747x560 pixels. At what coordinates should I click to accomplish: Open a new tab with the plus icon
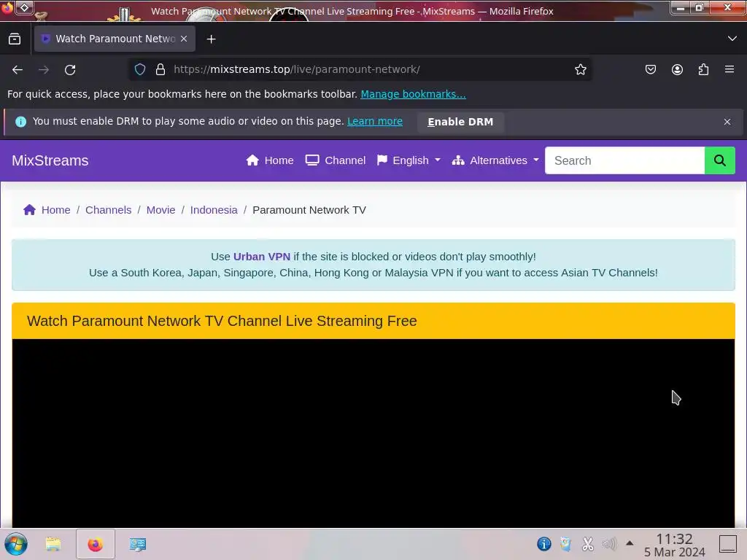point(211,39)
